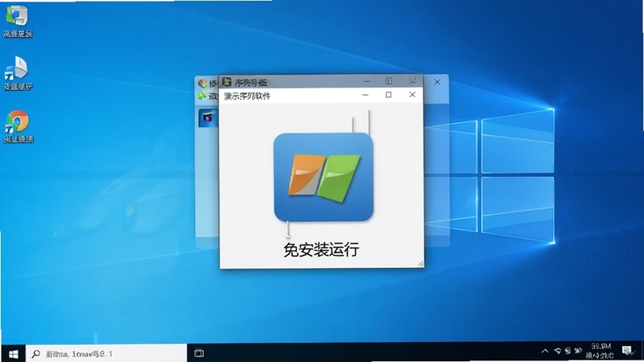Click the title bar icon of the middle window

[227, 82]
